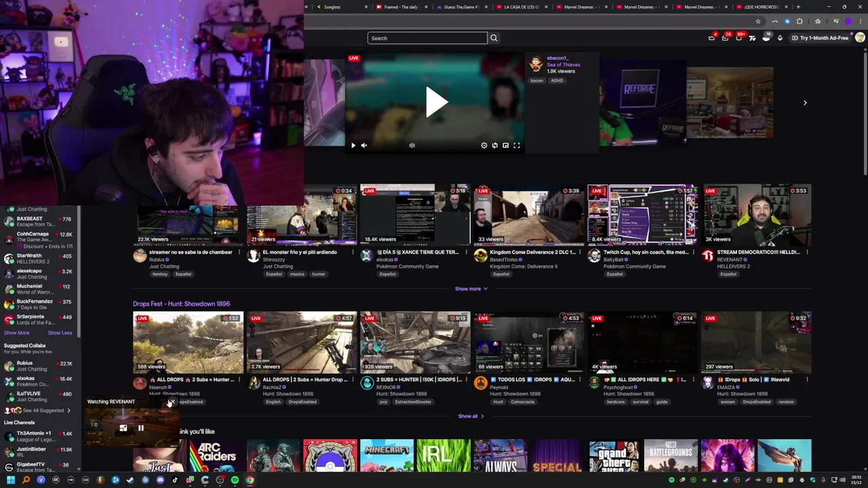Close the Watching REVENANT mini player

172,402
